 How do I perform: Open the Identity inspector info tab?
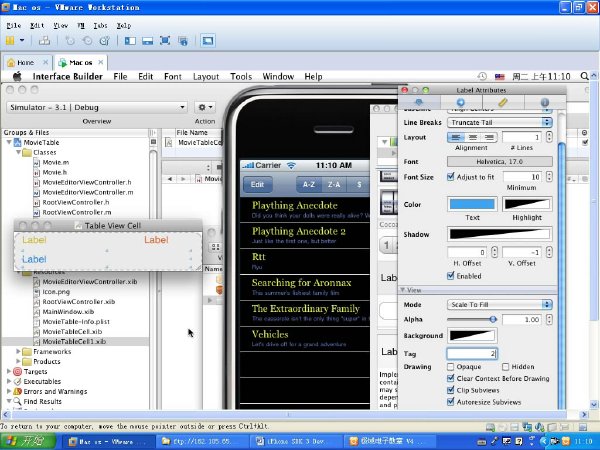[545, 102]
